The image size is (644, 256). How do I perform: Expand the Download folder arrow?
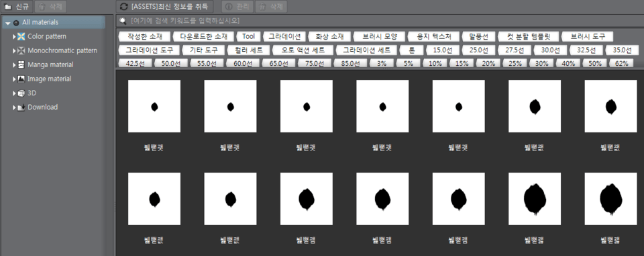(14, 107)
